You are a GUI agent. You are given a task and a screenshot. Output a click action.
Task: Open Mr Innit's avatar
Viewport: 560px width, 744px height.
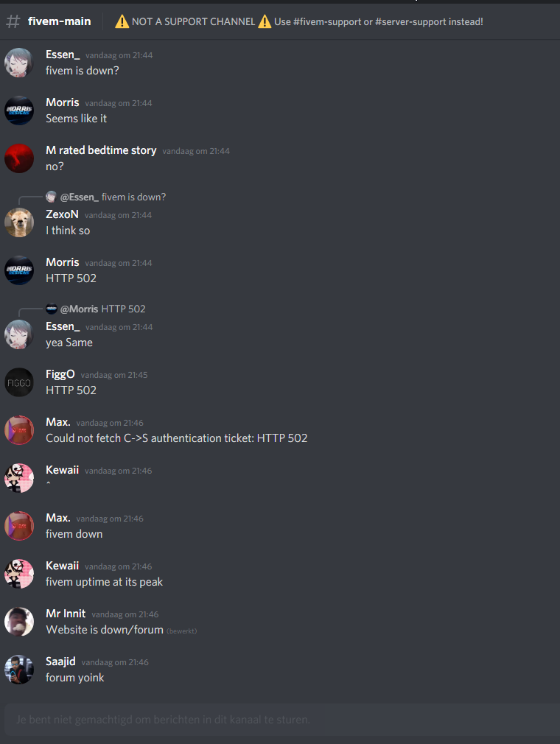19,622
